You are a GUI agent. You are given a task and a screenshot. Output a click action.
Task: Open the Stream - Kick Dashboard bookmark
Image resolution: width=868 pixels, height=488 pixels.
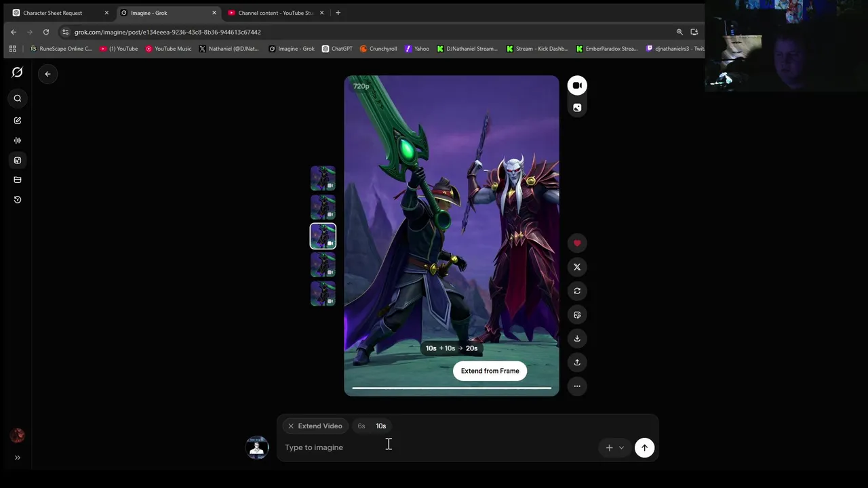[x=537, y=49]
